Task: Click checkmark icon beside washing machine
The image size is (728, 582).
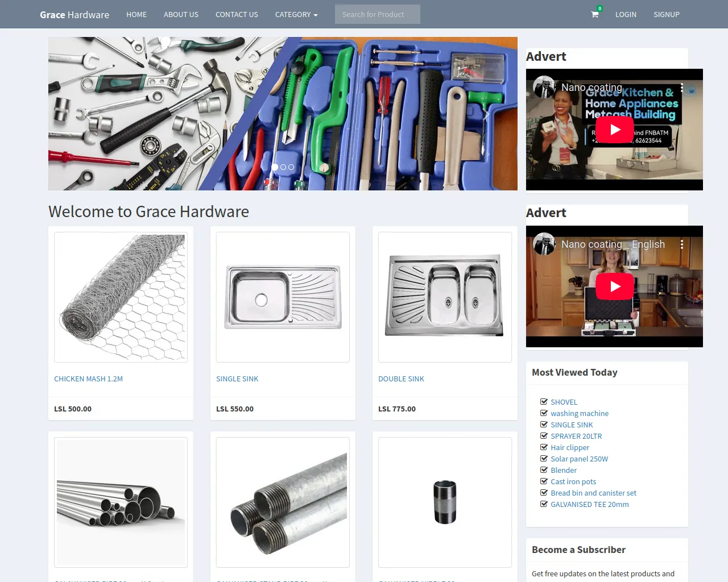Action: (x=544, y=413)
